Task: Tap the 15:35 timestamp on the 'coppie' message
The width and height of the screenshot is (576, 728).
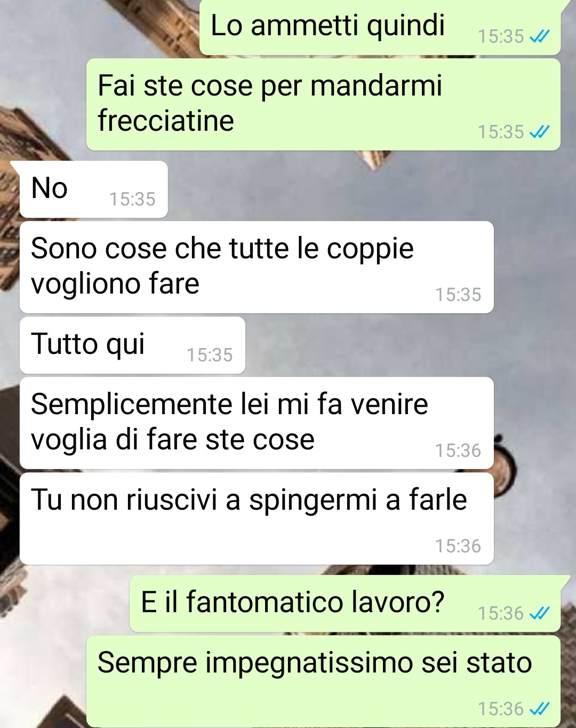Action: pyautogui.click(x=458, y=295)
